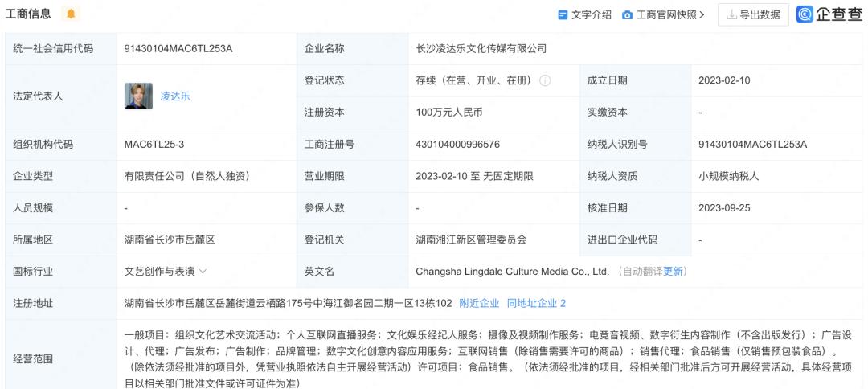Viewport: 868px width, 389px height.
Task: Select registered capital 100万元人民币
Action: (449, 113)
